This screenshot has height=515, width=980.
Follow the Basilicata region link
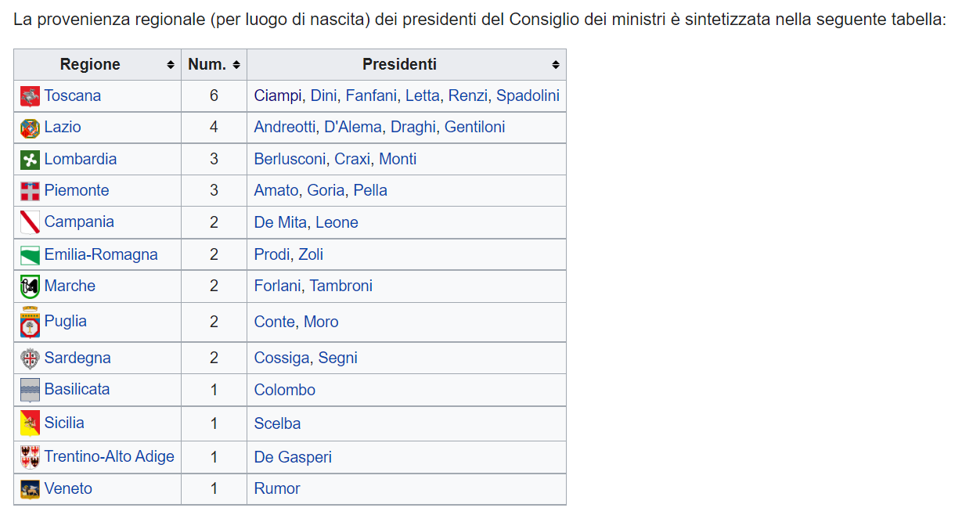coord(77,389)
